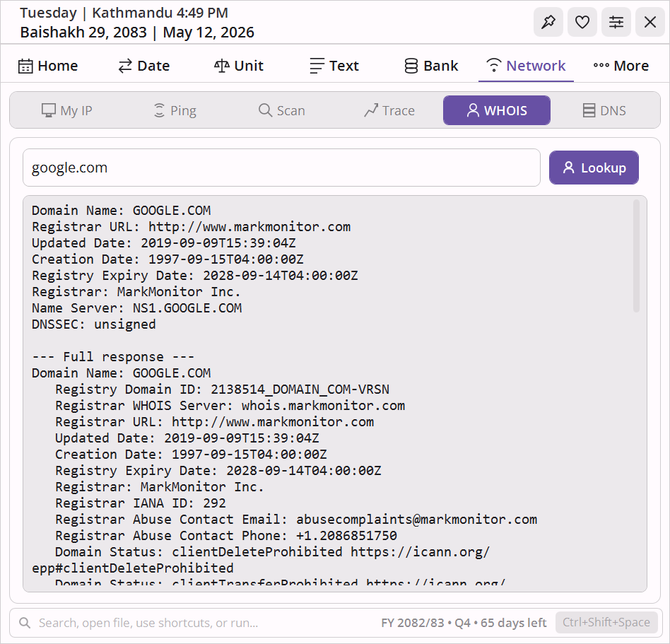This screenshot has width=670, height=644.
Task: Click the search magnifier icon at bottom
Action: (25, 623)
